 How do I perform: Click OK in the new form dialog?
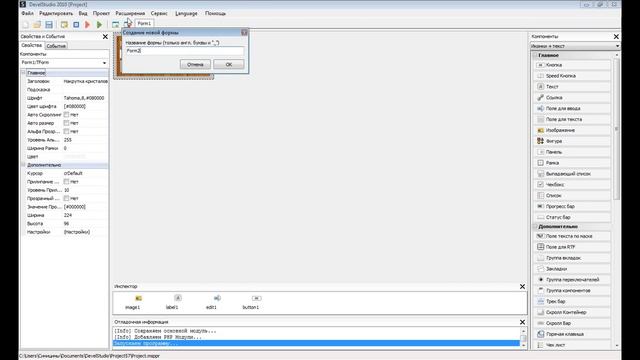229,64
